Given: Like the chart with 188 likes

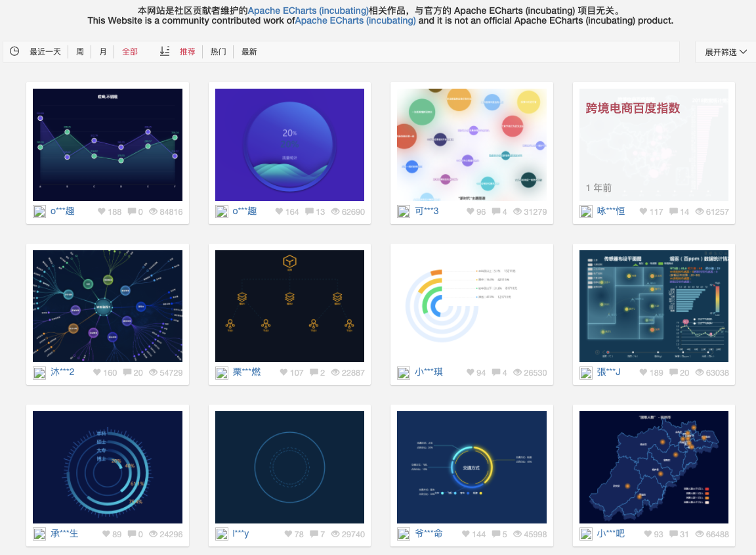Looking at the screenshot, I should [x=101, y=211].
